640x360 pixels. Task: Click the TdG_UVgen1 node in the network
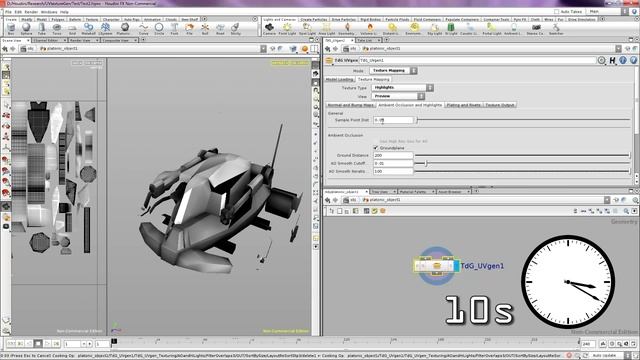pos(436,266)
